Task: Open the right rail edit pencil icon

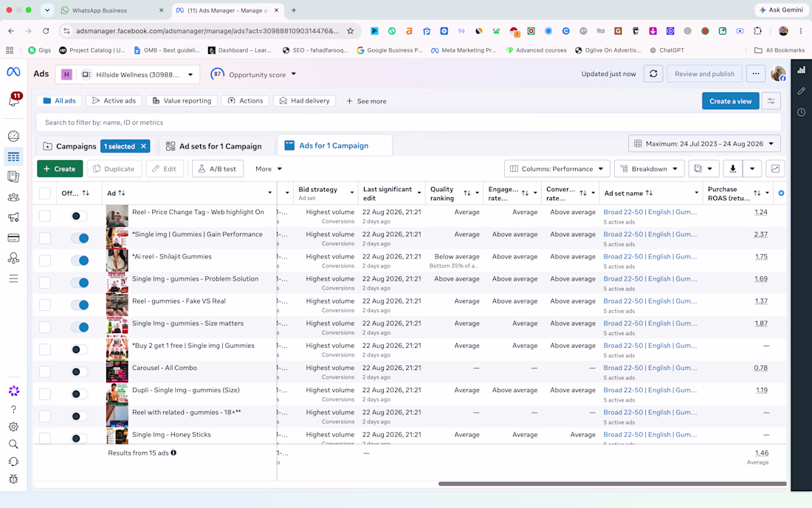Action: coord(801,91)
